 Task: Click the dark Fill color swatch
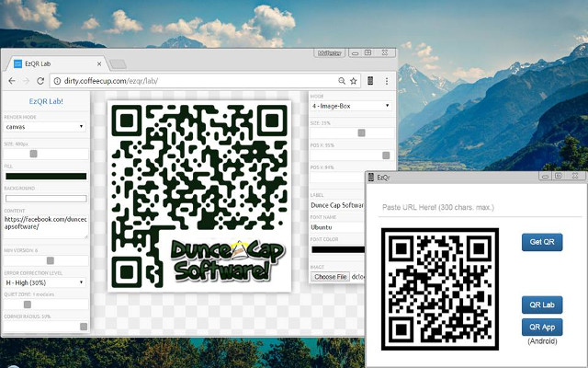[46, 176]
